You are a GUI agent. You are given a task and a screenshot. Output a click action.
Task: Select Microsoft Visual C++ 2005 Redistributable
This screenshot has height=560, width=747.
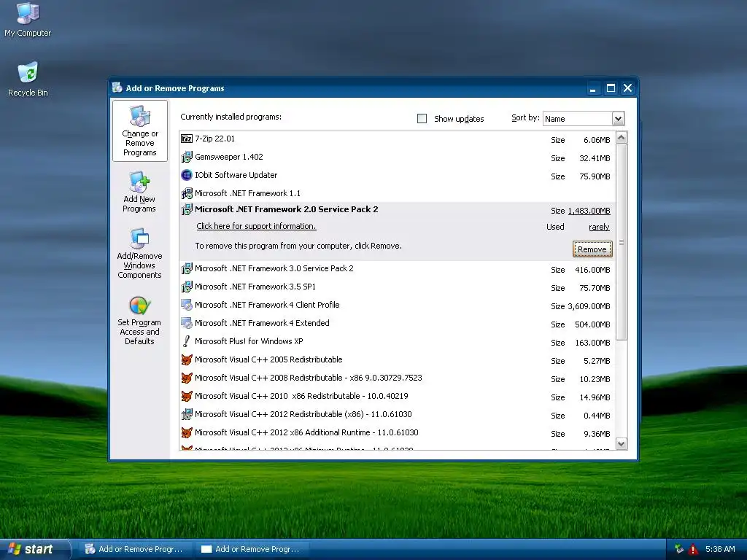pyautogui.click(x=398, y=360)
